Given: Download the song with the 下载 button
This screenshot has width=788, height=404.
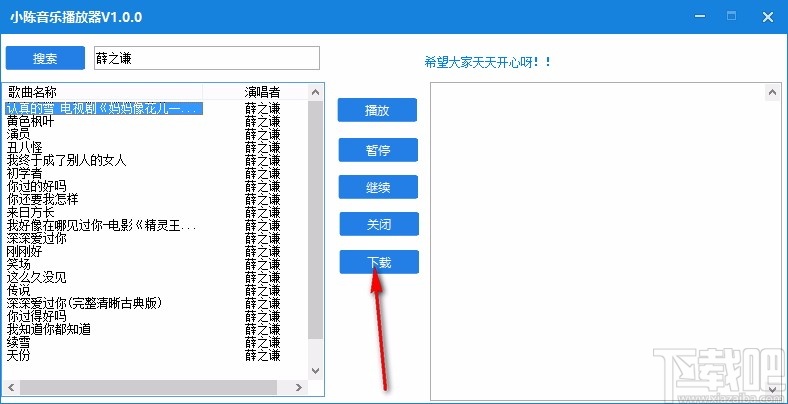Looking at the screenshot, I should pyautogui.click(x=379, y=262).
